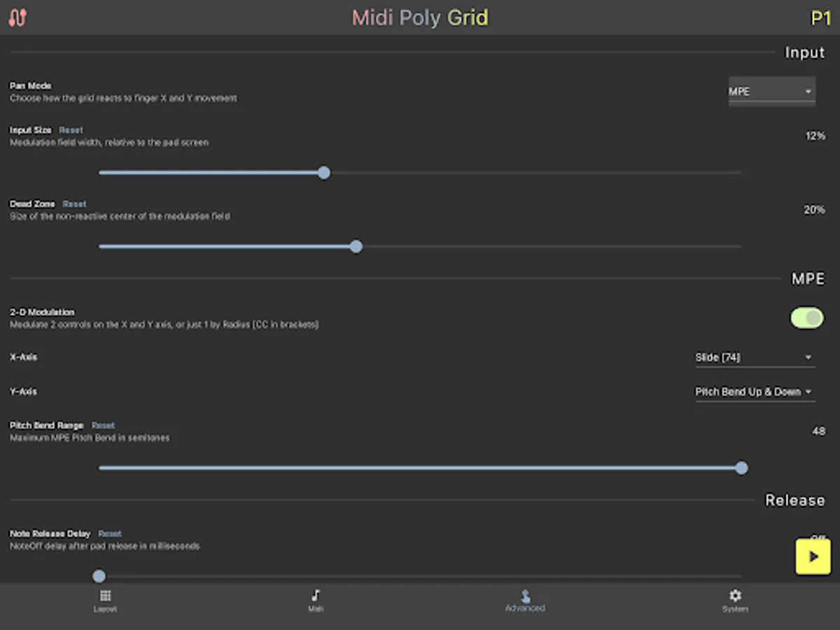Click the Dead Zone slider handle
Screen dimensions: 840x630
(356, 246)
